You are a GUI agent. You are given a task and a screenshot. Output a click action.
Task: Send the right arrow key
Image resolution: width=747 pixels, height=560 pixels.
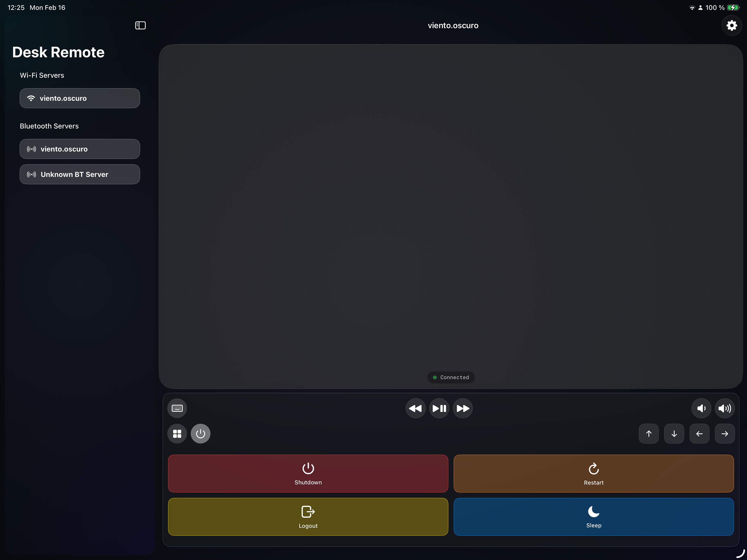(x=725, y=434)
